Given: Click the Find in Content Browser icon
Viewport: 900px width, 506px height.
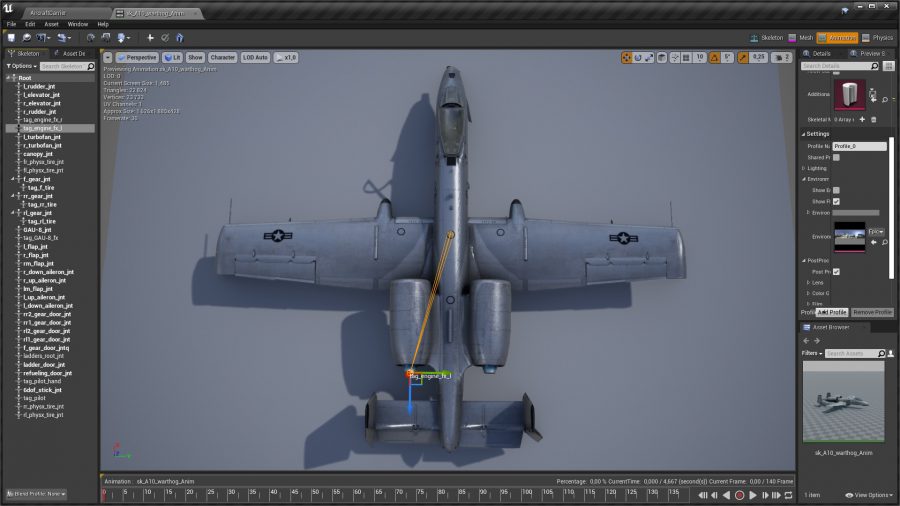Looking at the screenshot, I should click(x=26, y=38).
